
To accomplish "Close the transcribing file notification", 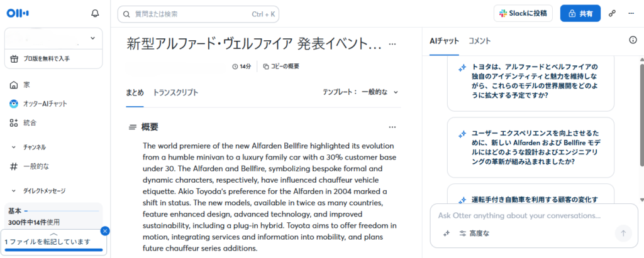I will pyautogui.click(x=105, y=231).
